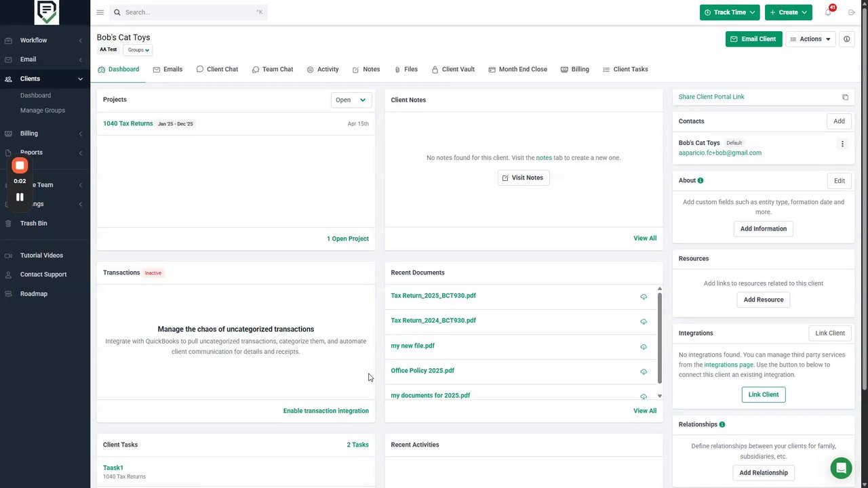Toggle the hamburger sidebar menu icon

coord(100,12)
